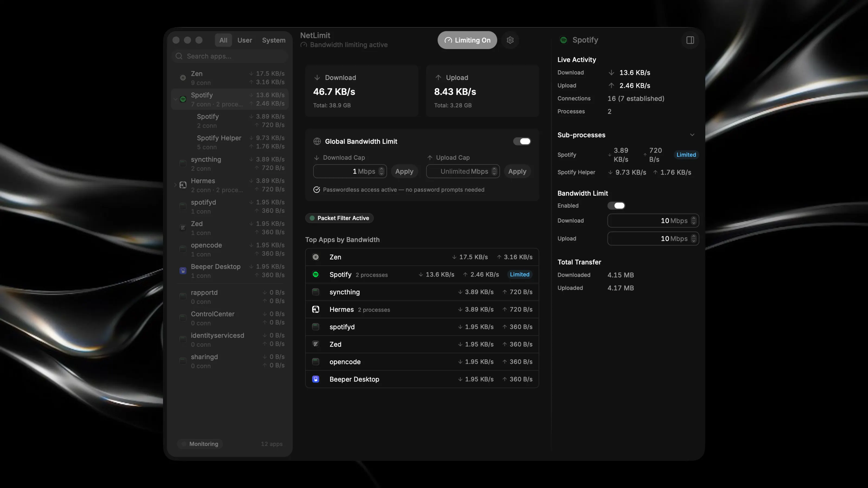
Task: Click the Zen icon in Top Apps table
Action: point(316,257)
